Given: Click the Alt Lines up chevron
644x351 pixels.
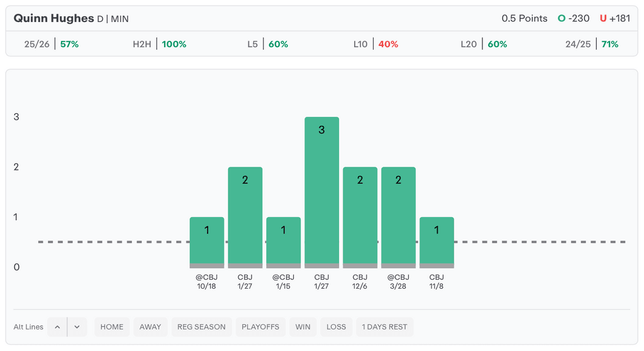Looking at the screenshot, I should pos(57,327).
